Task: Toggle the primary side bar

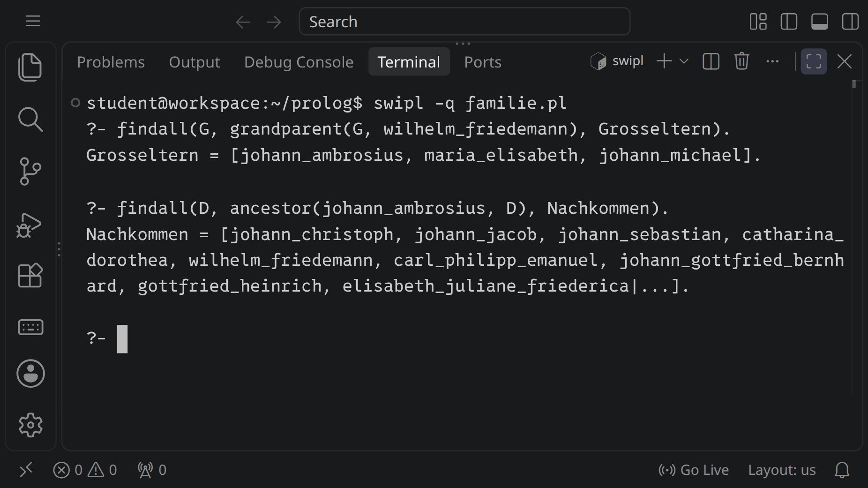Action: [789, 22]
